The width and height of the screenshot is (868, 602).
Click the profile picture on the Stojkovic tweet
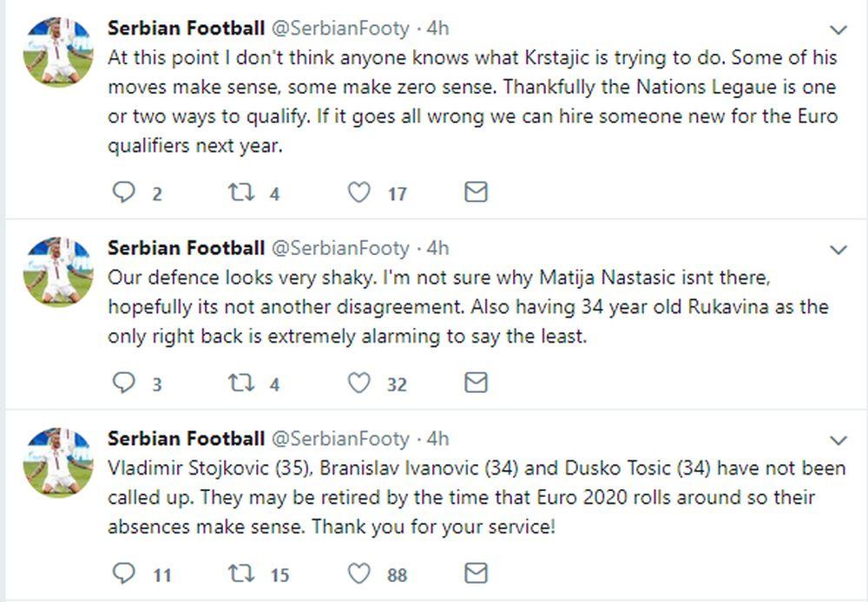coord(58,462)
